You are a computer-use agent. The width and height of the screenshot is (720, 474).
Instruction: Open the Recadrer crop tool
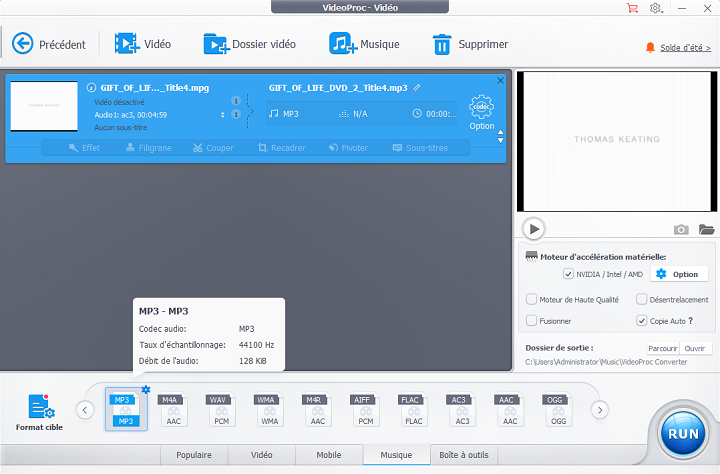[282, 148]
